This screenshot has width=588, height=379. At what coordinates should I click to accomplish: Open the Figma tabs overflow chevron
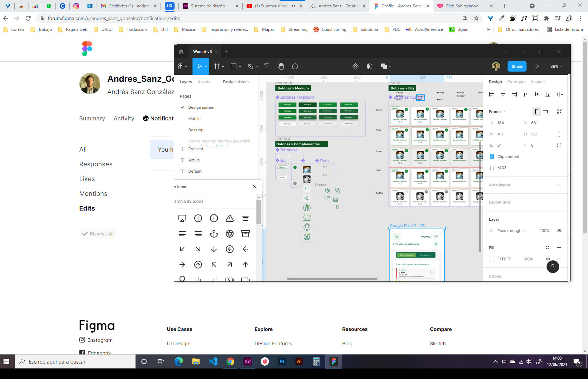point(506,52)
